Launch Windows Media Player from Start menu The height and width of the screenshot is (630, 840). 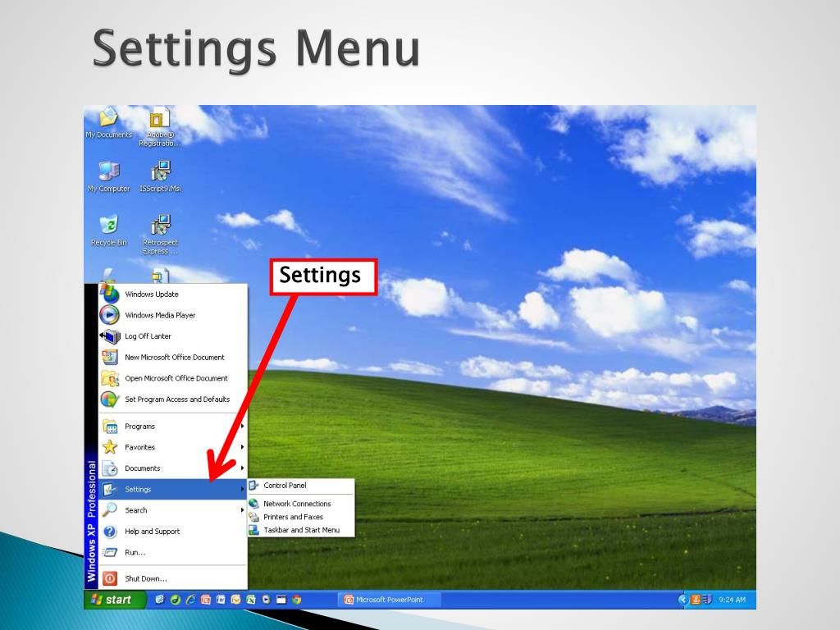[x=172, y=315]
